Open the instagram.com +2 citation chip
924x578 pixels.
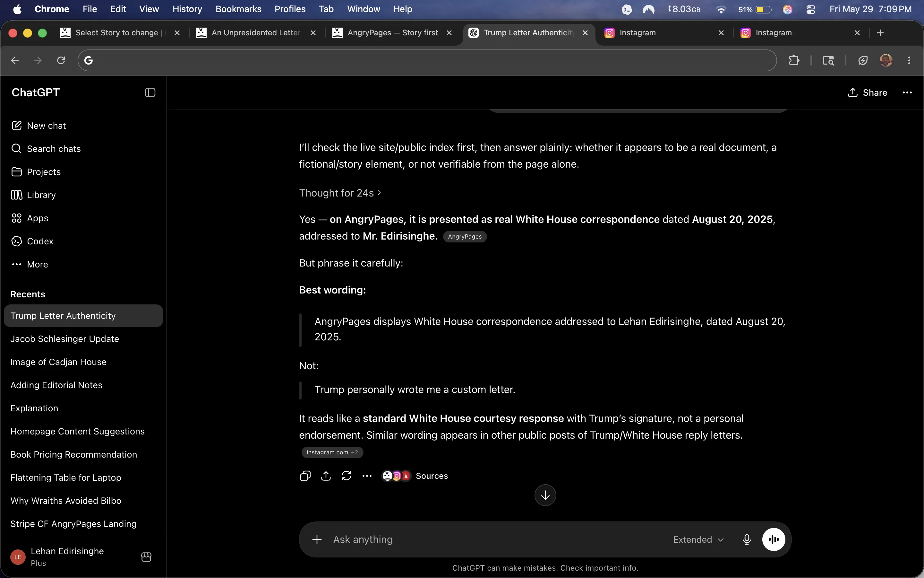332,453
